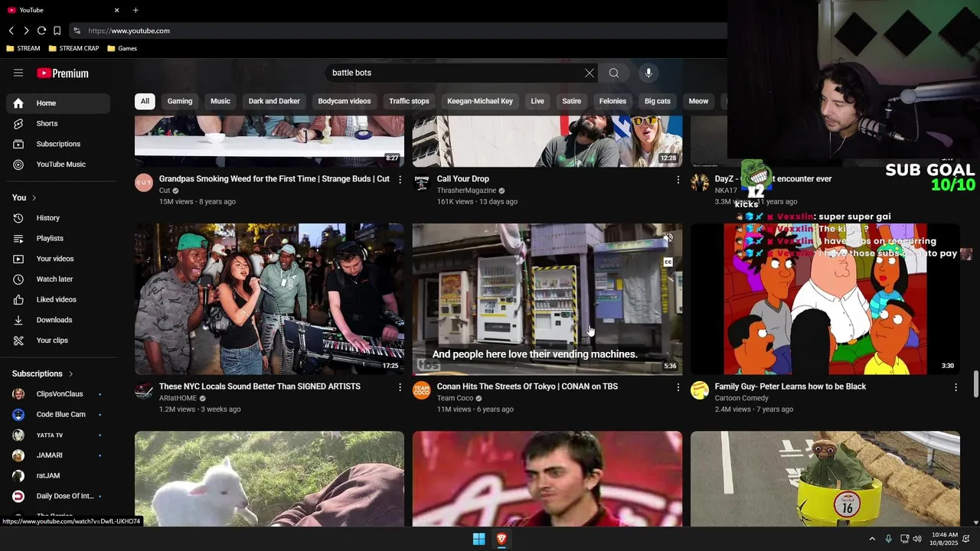Viewport: 980px width, 551px height.
Task: Click the Brave icon on the taskbar
Action: (x=501, y=539)
